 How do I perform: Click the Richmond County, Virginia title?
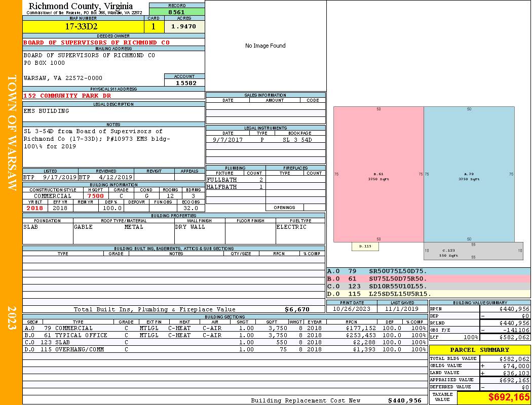click(x=81, y=6)
